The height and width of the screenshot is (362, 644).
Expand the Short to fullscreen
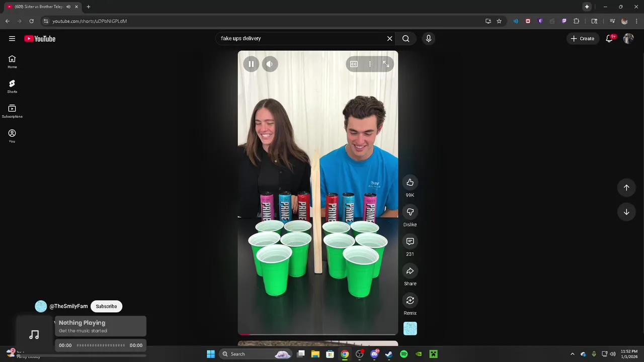pos(386,64)
